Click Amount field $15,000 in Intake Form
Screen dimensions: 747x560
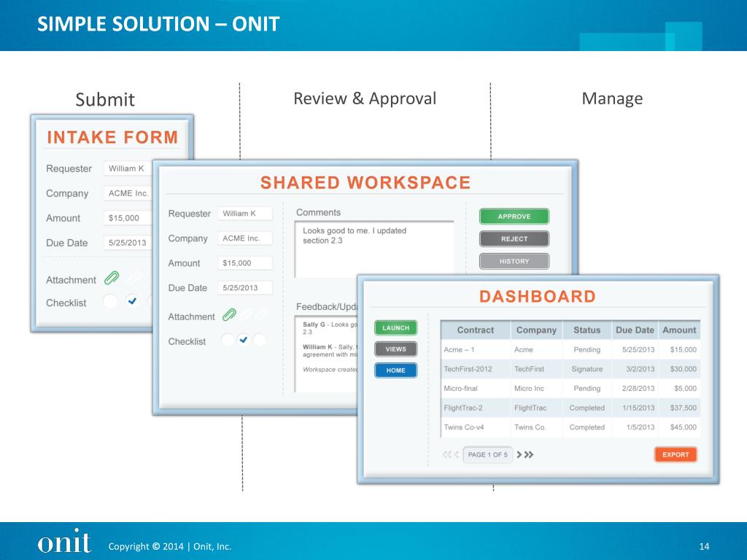128,218
